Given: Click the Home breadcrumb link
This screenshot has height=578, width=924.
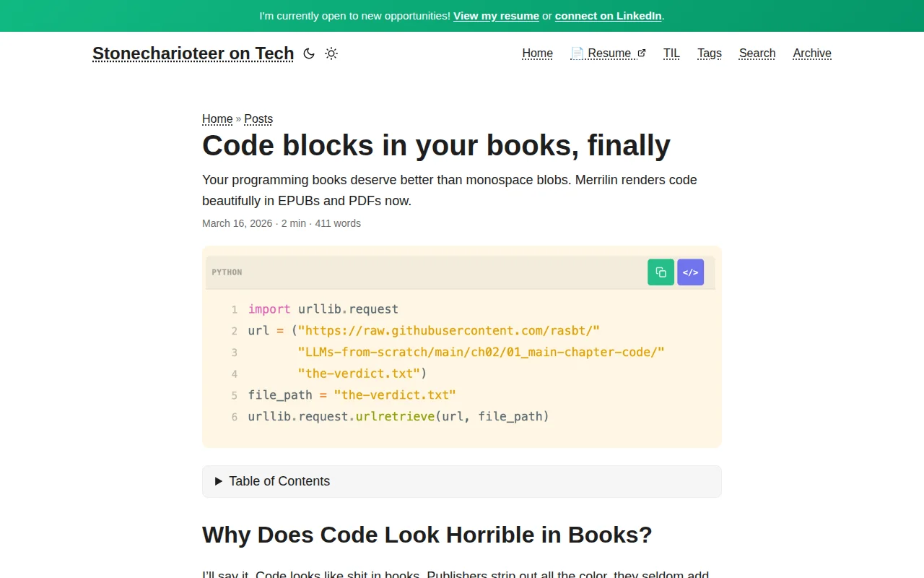Looking at the screenshot, I should 217,119.
